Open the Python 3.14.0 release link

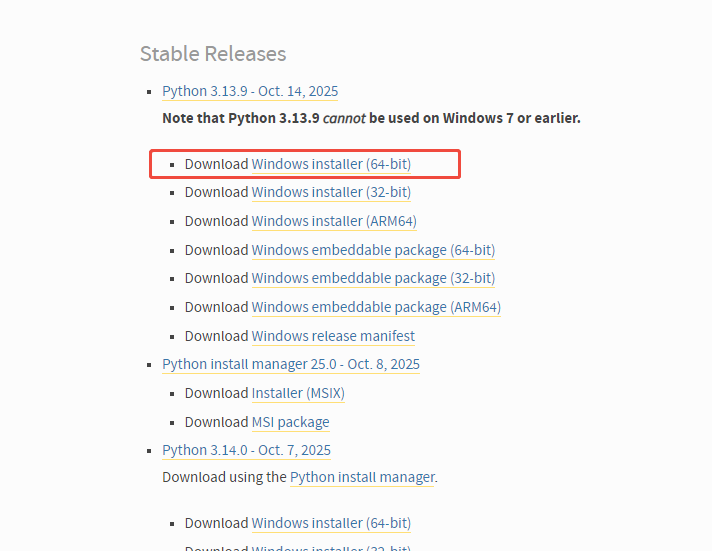pyautogui.click(x=246, y=450)
